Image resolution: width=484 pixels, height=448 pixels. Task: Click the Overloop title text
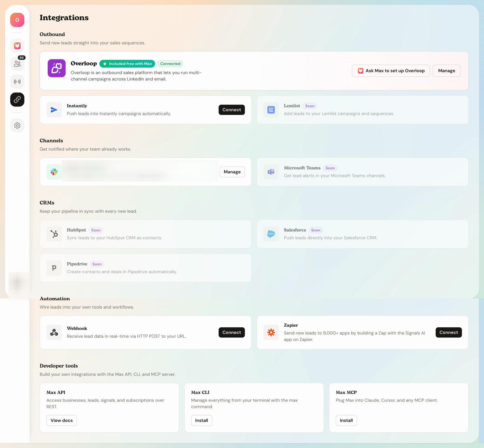point(84,63)
